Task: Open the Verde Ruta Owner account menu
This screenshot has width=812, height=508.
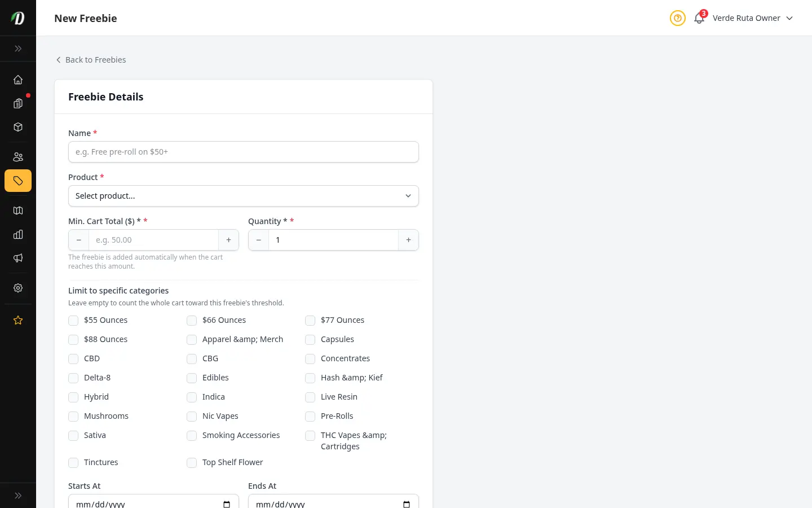Action: tap(753, 18)
